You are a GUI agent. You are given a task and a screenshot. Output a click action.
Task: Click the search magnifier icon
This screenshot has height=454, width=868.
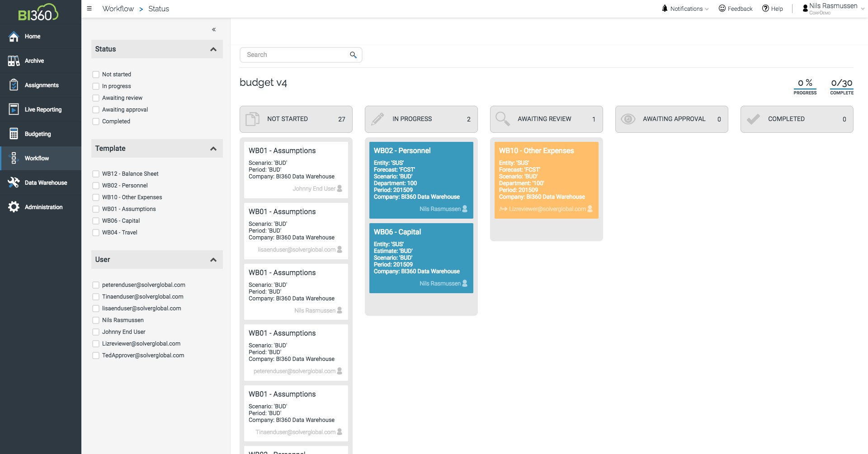click(x=353, y=55)
